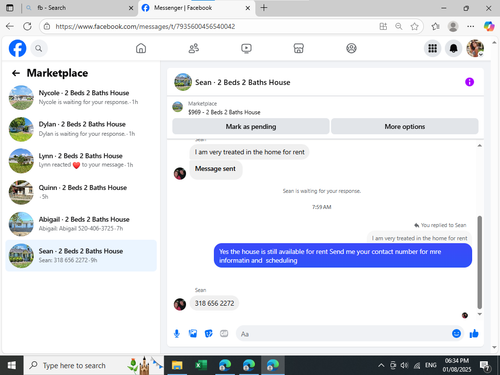
Task: Choose a GIF with the GIF icon
Action: tap(224, 333)
